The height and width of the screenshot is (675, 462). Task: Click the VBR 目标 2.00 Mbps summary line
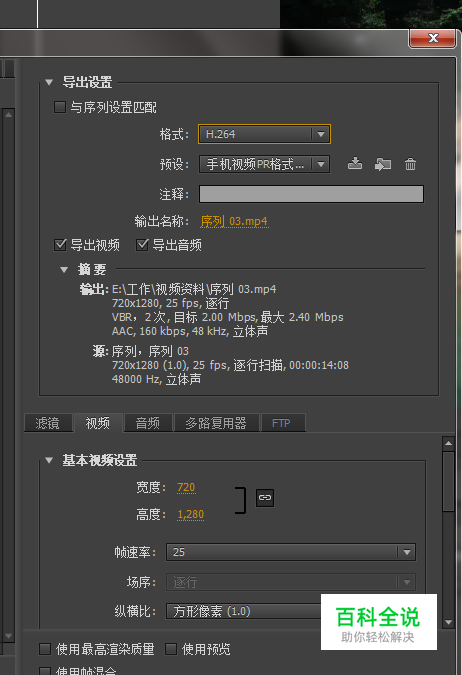(227, 317)
